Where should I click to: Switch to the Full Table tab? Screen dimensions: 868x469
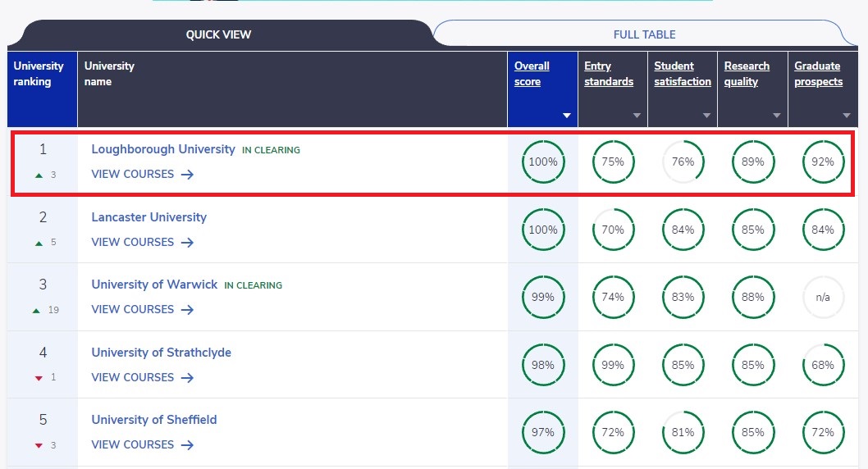644,34
